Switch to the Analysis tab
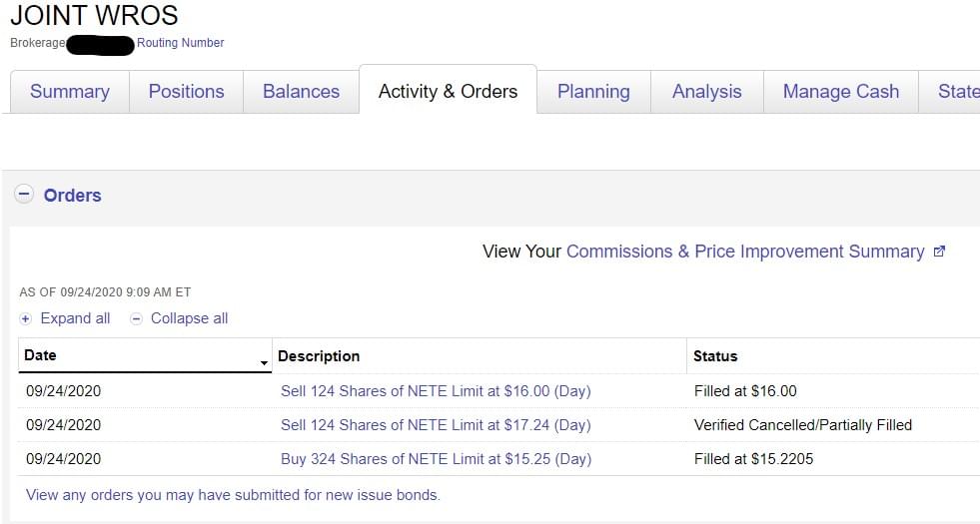Image resolution: width=980 pixels, height=524 pixels. click(706, 92)
